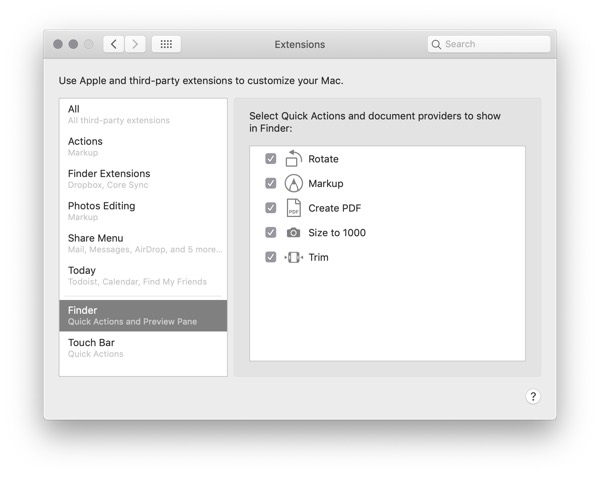The width and height of the screenshot is (600, 477).
Task: Toggle the Size to 1000 checkbox
Action: (271, 232)
